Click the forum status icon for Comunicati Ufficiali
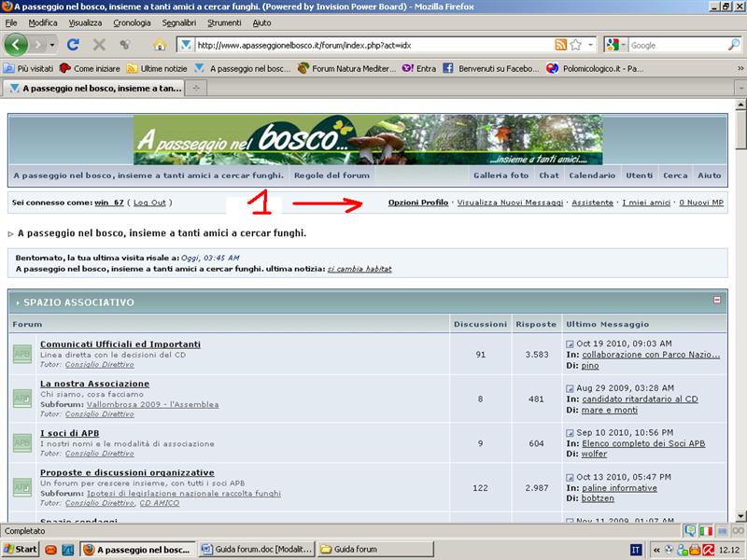 (21, 354)
